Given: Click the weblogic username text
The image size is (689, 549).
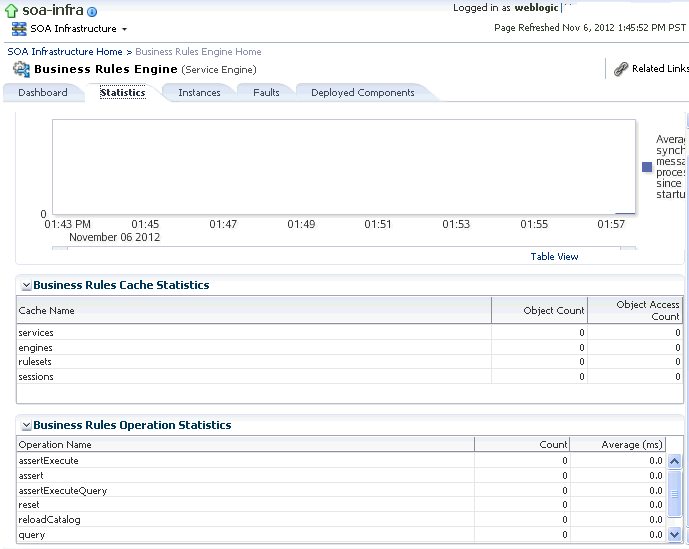Looking at the screenshot, I should pos(536,8).
